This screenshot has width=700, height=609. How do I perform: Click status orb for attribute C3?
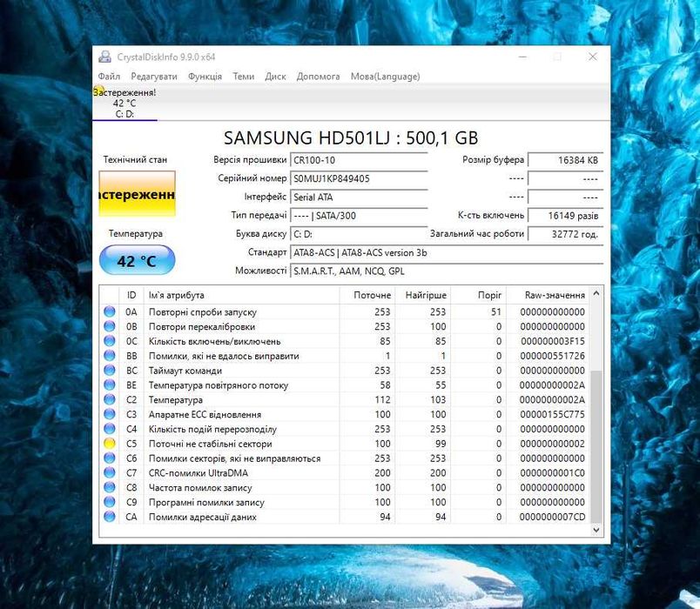coord(110,414)
